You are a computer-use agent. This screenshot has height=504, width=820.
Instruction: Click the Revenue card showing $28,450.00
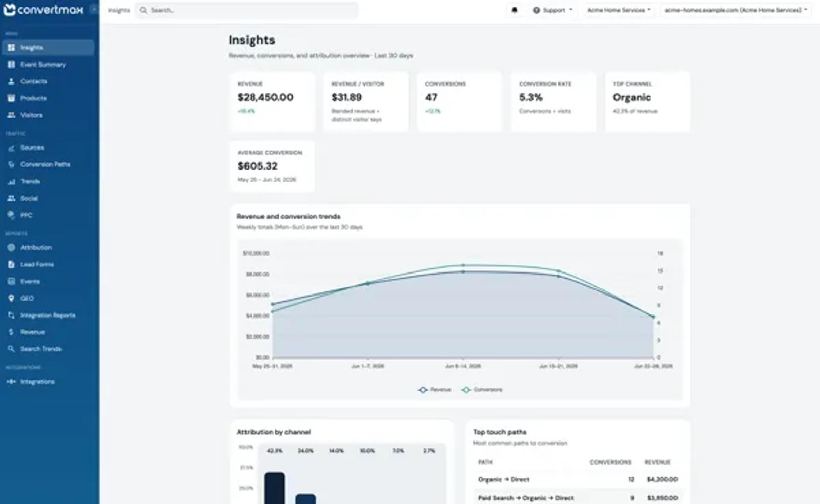pos(272,101)
